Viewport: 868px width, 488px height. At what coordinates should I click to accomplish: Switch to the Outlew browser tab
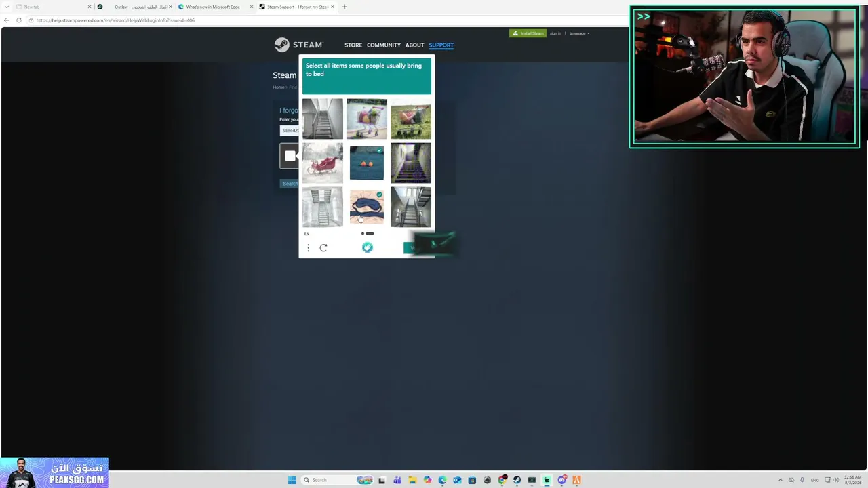click(x=134, y=7)
